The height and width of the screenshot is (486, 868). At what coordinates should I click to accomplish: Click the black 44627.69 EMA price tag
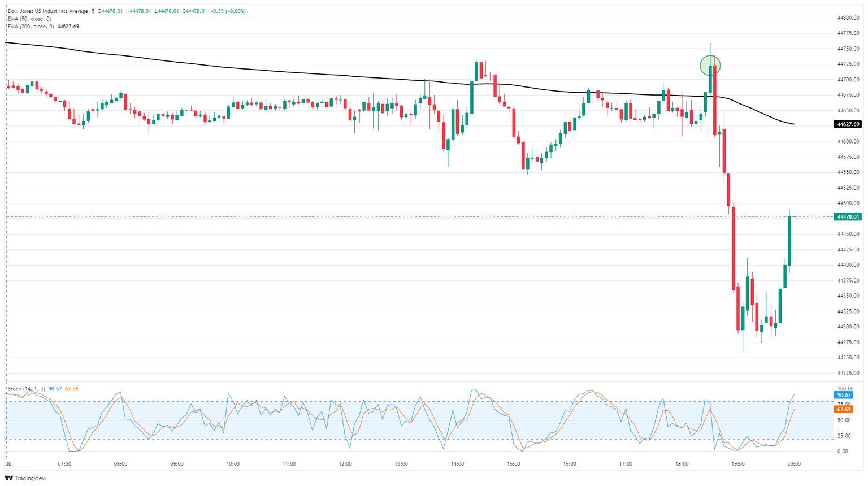point(848,124)
